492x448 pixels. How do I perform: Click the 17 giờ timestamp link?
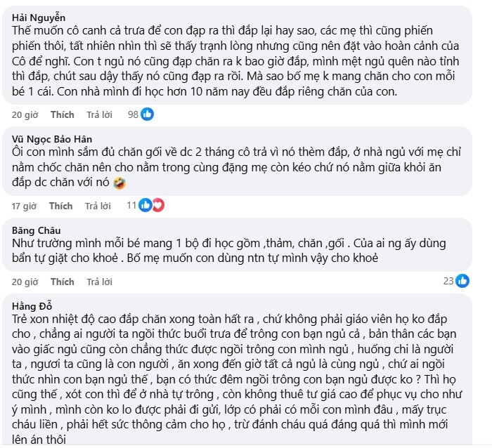(24, 206)
